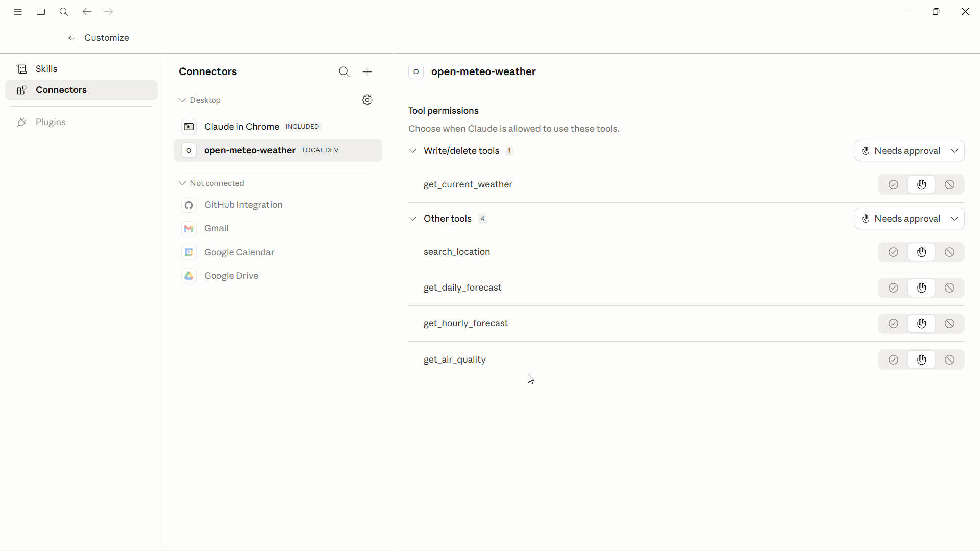Block the get_current_weather tool

[949, 185]
